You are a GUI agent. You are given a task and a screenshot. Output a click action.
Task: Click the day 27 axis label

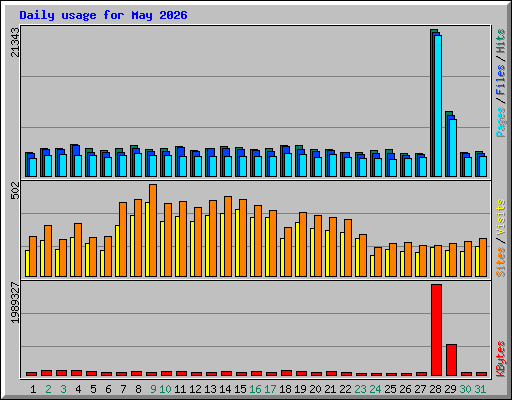pyautogui.click(x=420, y=389)
